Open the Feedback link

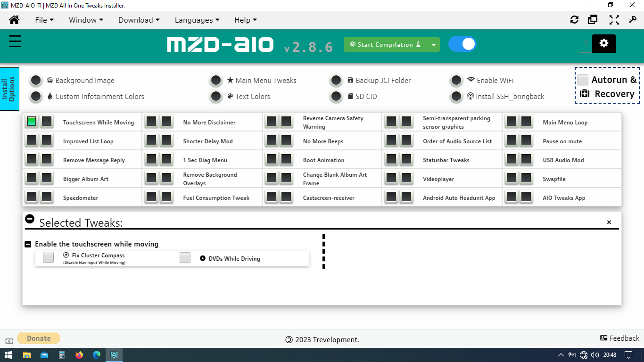[619, 338]
